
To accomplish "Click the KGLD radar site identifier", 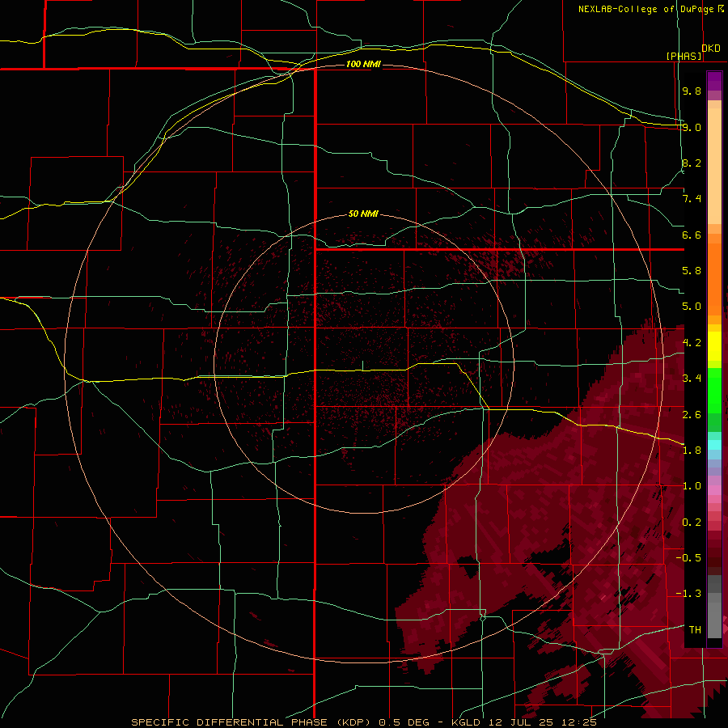I will click(466, 722).
